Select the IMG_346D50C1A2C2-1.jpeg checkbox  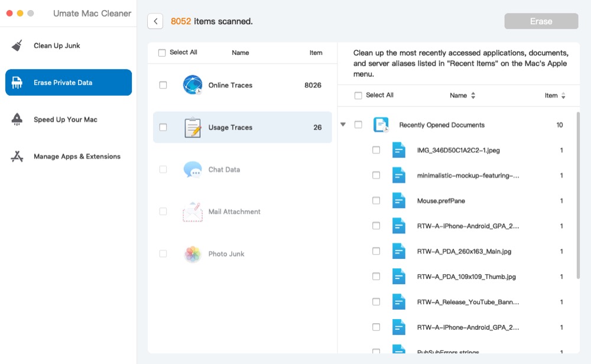tap(376, 150)
